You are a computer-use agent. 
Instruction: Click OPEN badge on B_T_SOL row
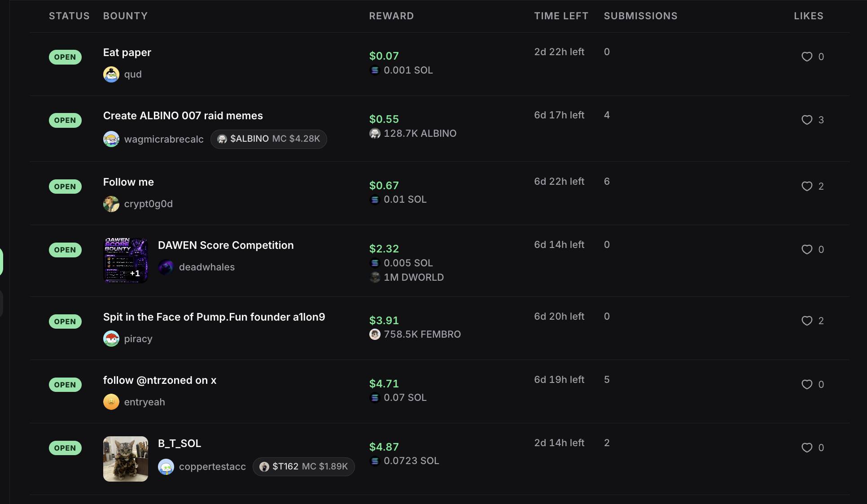pyautogui.click(x=65, y=448)
